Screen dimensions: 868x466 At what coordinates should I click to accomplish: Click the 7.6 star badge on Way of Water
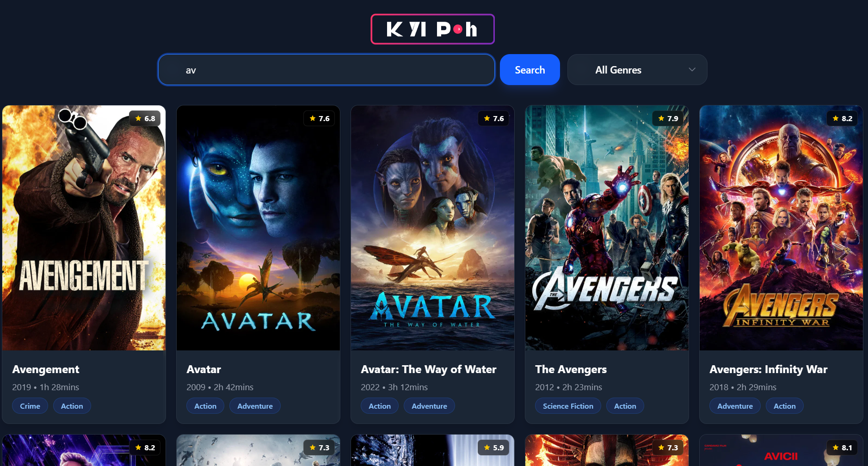click(x=494, y=118)
